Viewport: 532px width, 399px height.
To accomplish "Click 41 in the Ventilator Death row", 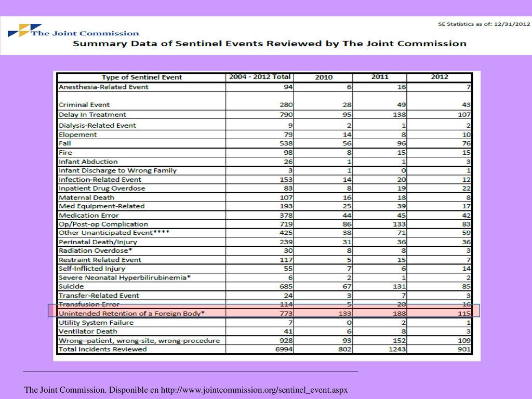I will click(x=288, y=331).
